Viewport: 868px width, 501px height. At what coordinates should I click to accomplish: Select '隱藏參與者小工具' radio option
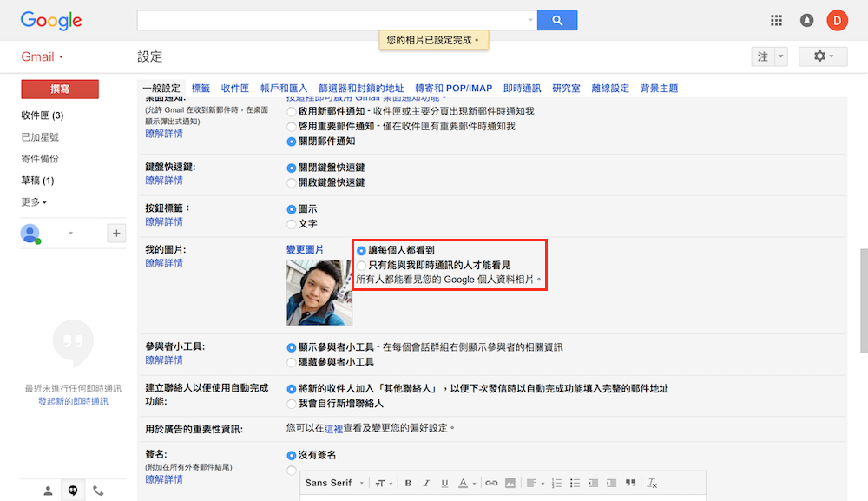[292, 362]
